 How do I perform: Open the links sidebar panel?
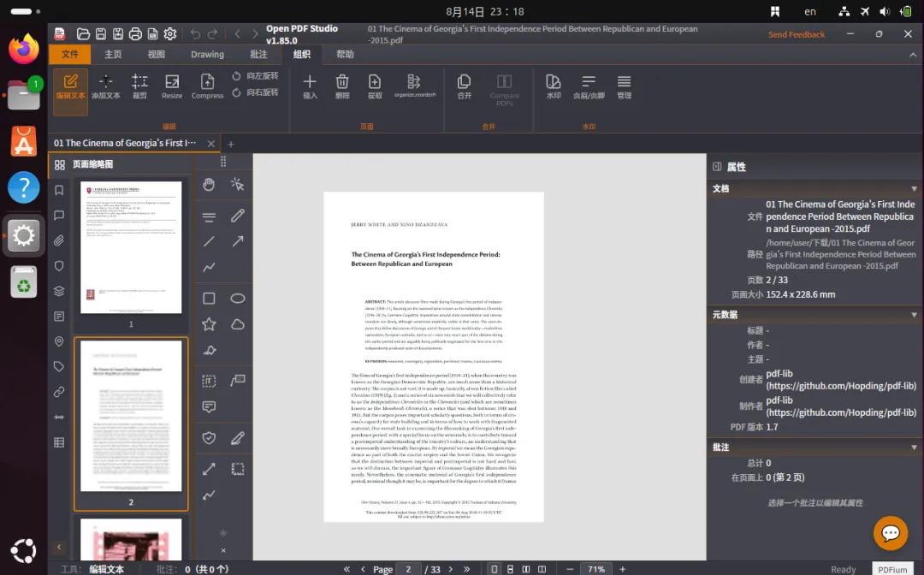pyautogui.click(x=59, y=392)
